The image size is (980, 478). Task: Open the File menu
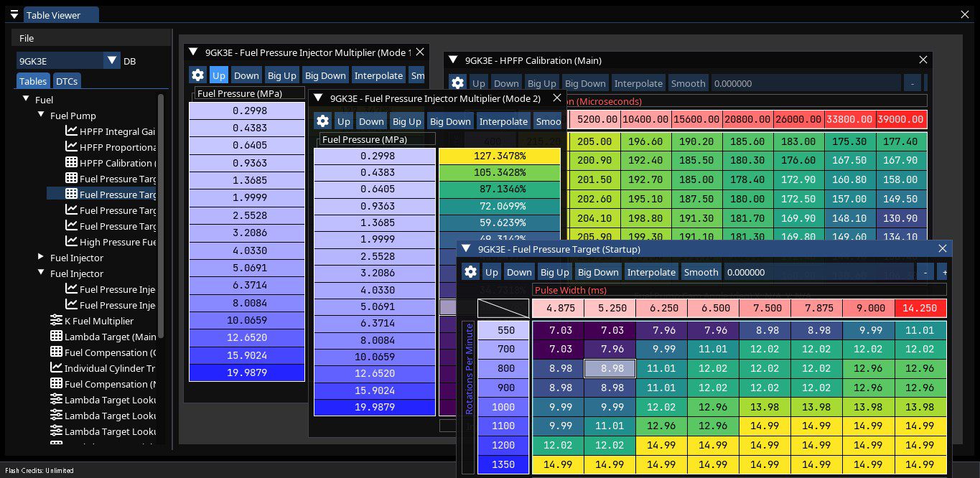tap(27, 38)
